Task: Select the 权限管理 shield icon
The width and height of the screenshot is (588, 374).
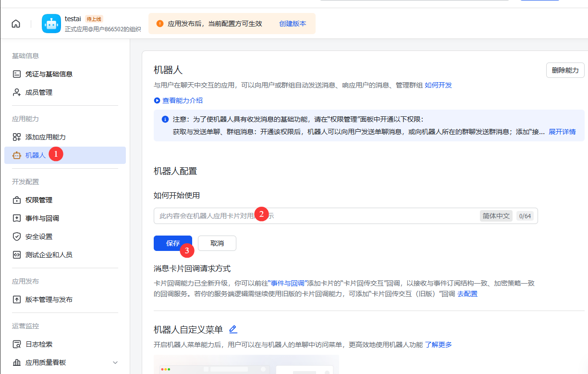Action: click(16, 199)
